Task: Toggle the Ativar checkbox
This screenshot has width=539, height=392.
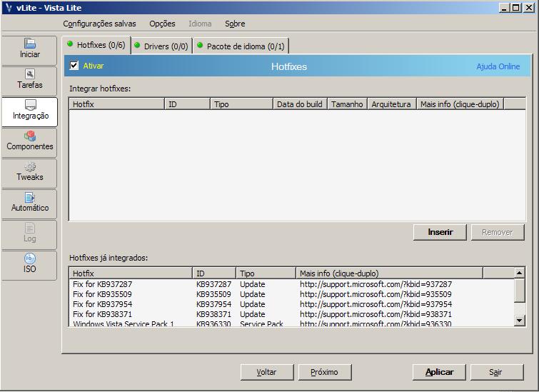Action: pos(74,66)
